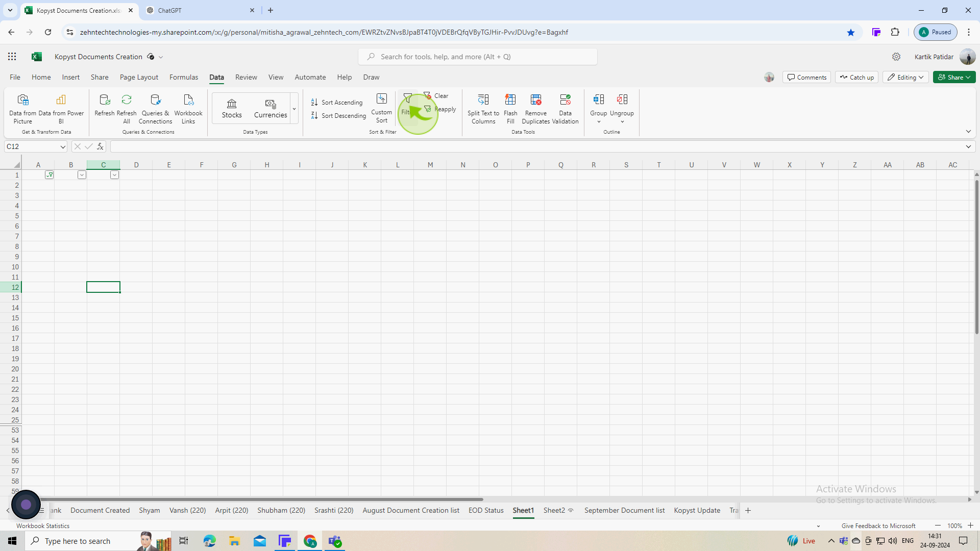
Task: Open File Explorer from taskbar
Action: point(234,541)
